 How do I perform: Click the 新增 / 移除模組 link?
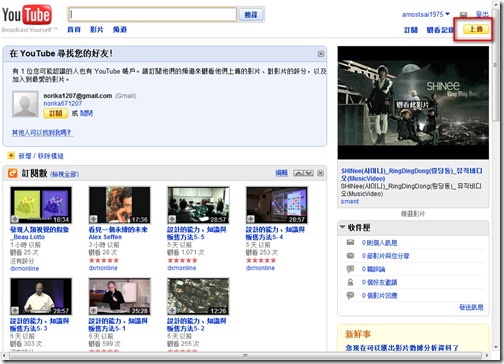[41, 156]
